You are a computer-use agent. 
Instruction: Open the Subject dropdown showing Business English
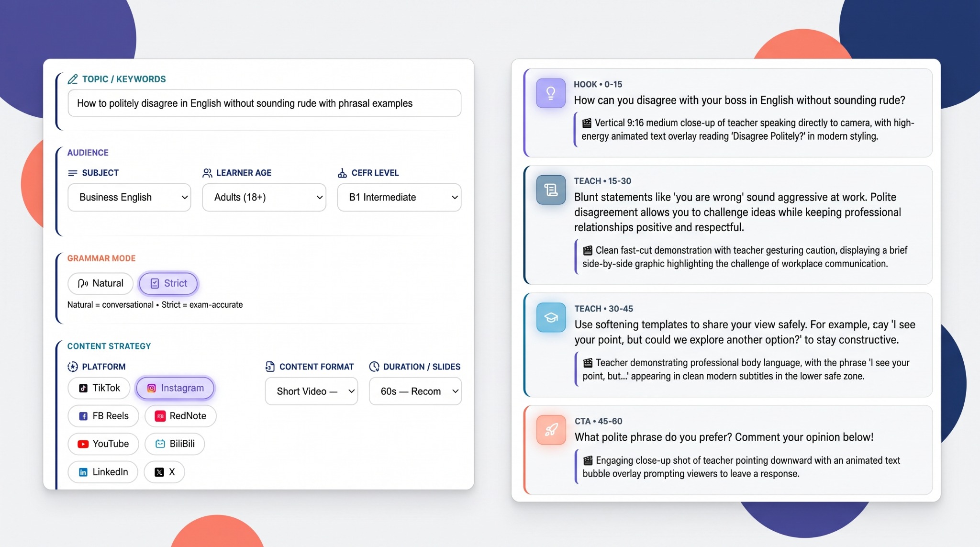coord(129,197)
